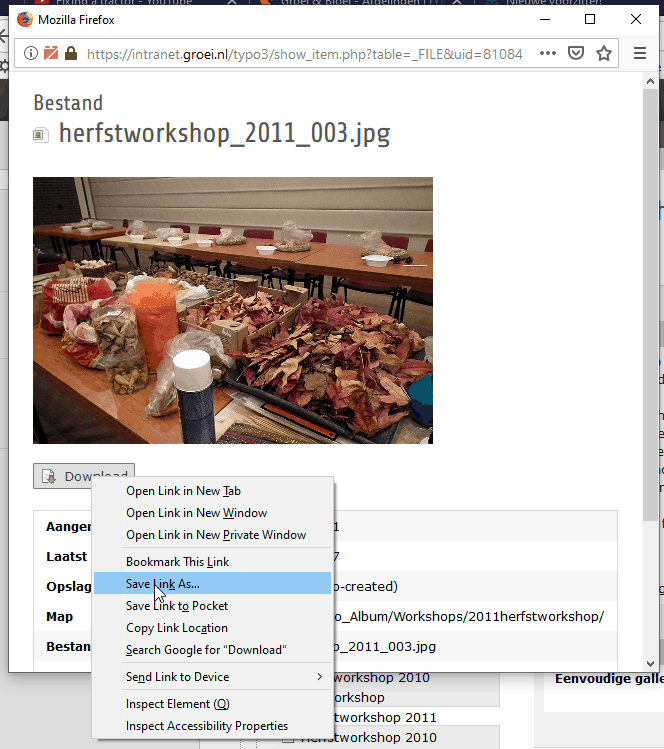Click the autumn workshop photo preview
This screenshot has height=749, width=664.
(232, 310)
